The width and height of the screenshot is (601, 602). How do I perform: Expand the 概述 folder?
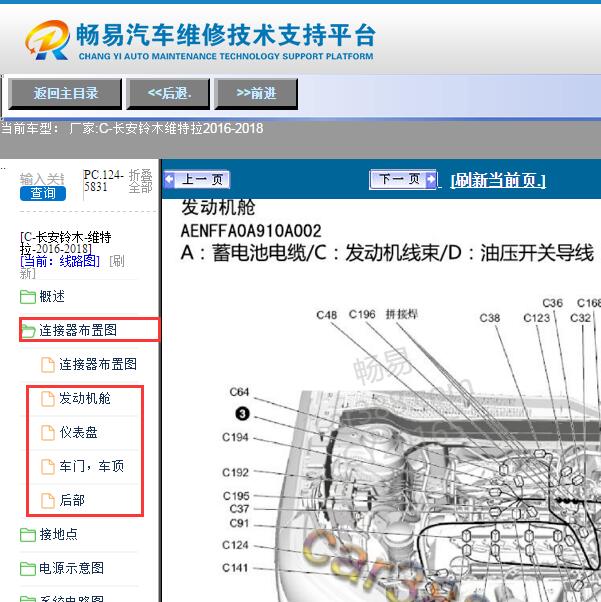(x=52, y=296)
